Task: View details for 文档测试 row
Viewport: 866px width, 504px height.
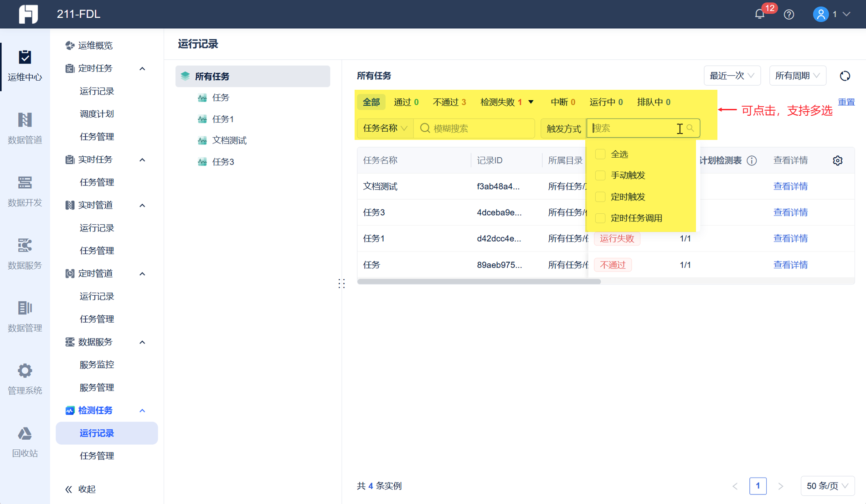Action: 790,186
